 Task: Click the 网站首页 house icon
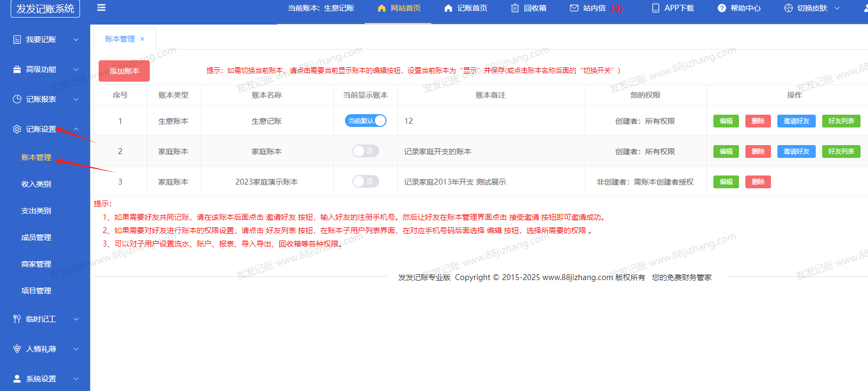(x=381, y=8)
